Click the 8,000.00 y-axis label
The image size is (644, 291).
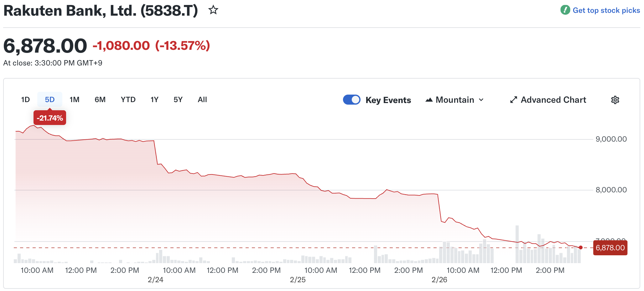tap(611, 190)
